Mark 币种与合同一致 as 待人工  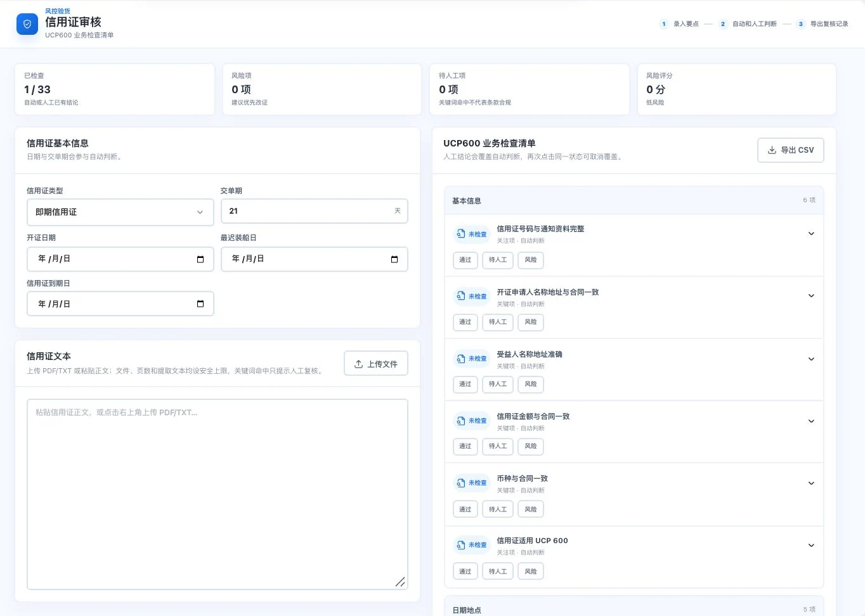(x=498, y=509)
